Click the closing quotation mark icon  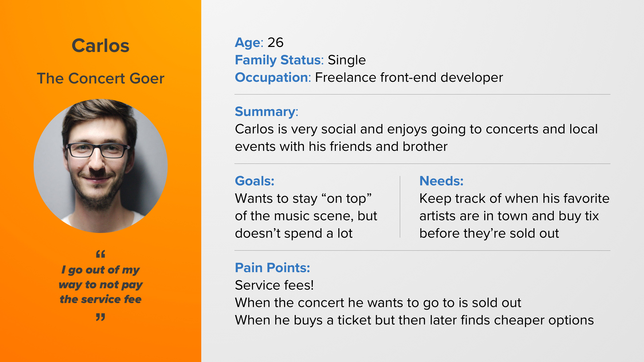100,317
